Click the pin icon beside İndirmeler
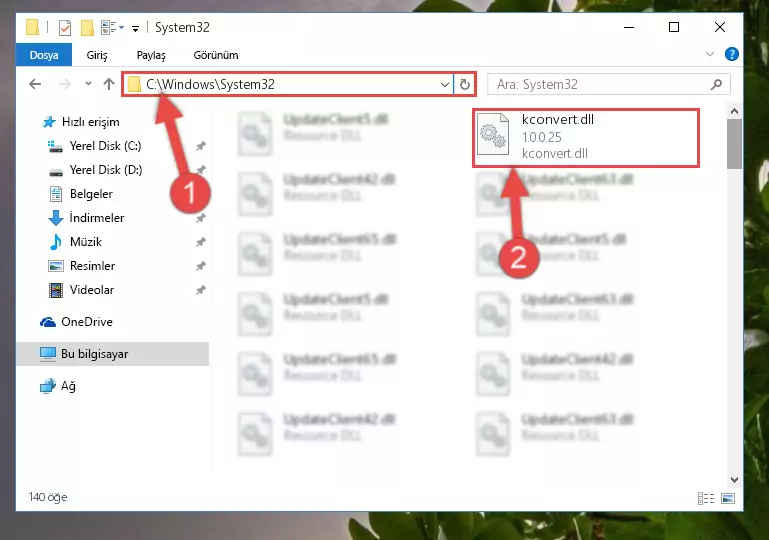 click(x=201, y=218)
